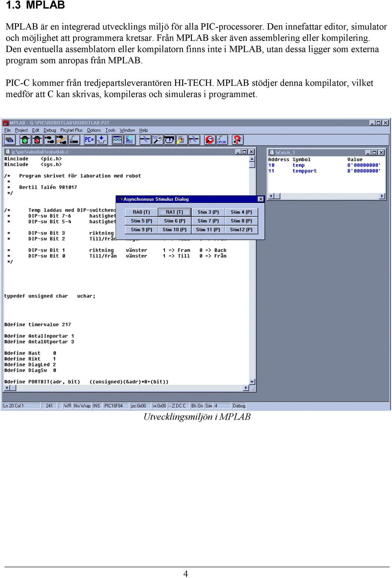This screenshot has height=578, width=392.
Task: Reset processor using the chip icon
Action: [x=74, y=140]
